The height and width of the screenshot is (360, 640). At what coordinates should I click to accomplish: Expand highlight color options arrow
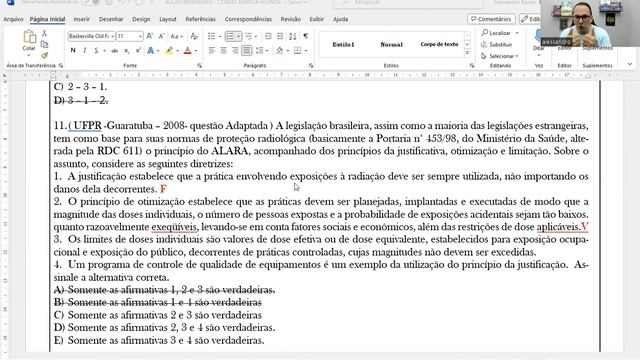pos(178,51)
